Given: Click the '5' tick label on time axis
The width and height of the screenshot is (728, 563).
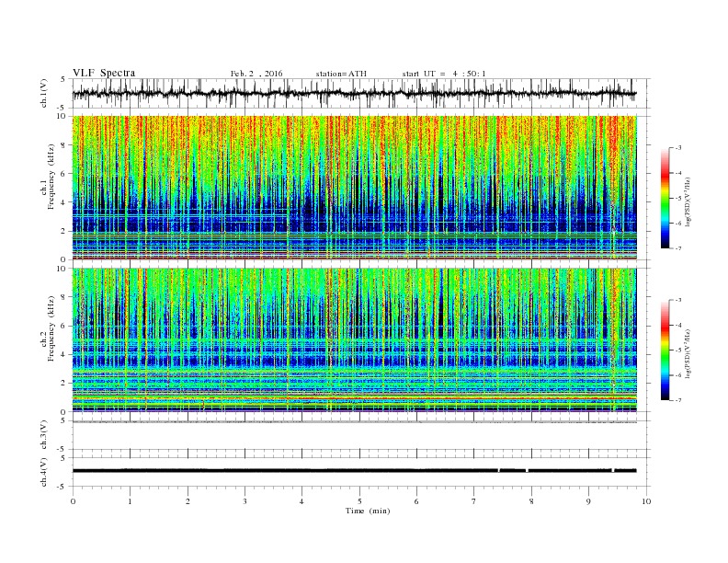Looking at the screenshot, I should 359,501.
